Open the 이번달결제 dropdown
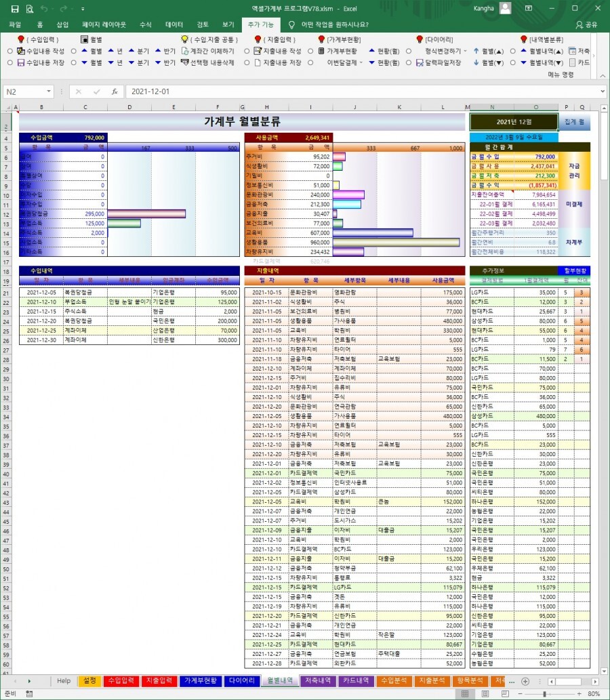The height and width of the screenshot is (700, 610). tap(361, 63)
